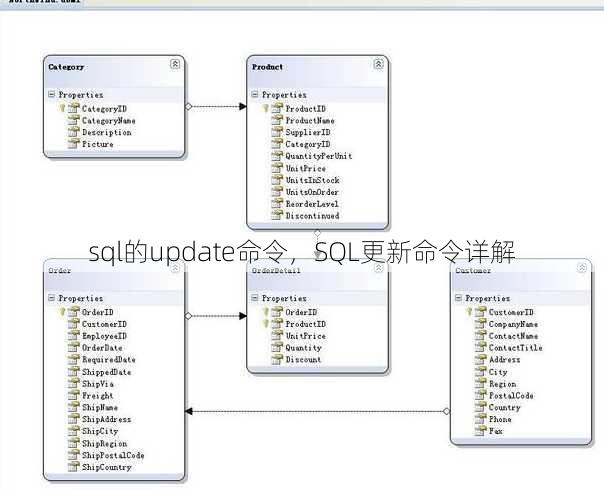Click the QuantityPerUnit property icon
Image resolution: width=604 pixels, height=490 pixels.
(x=277, y=156)
